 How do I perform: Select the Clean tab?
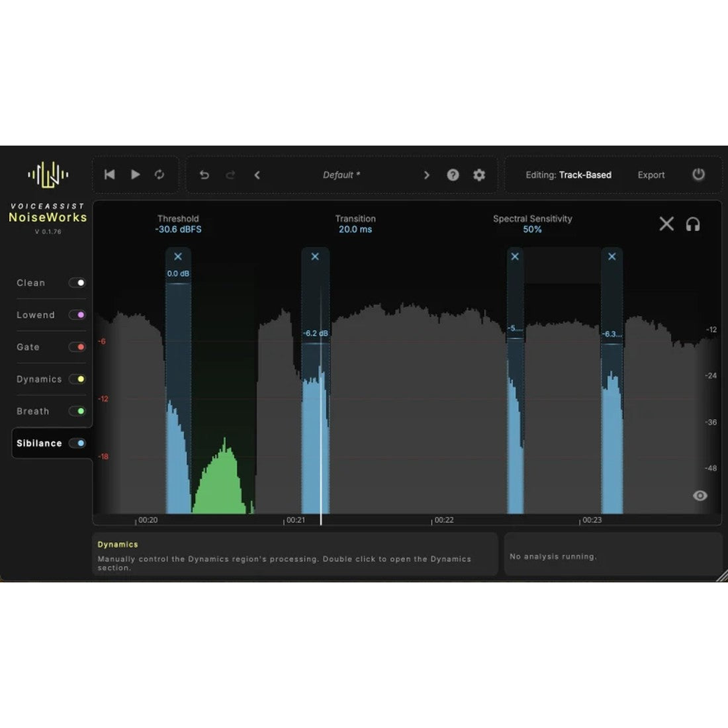click(30, 283)
